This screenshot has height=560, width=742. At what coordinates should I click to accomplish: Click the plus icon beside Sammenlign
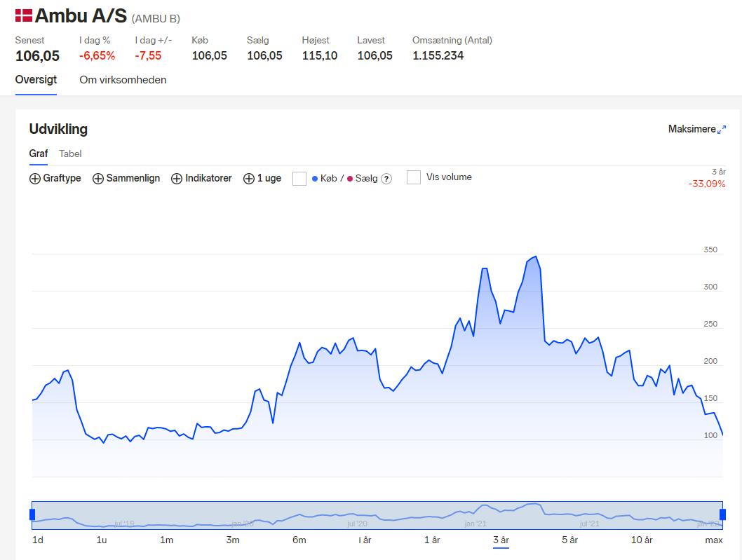tap(98, 179)
